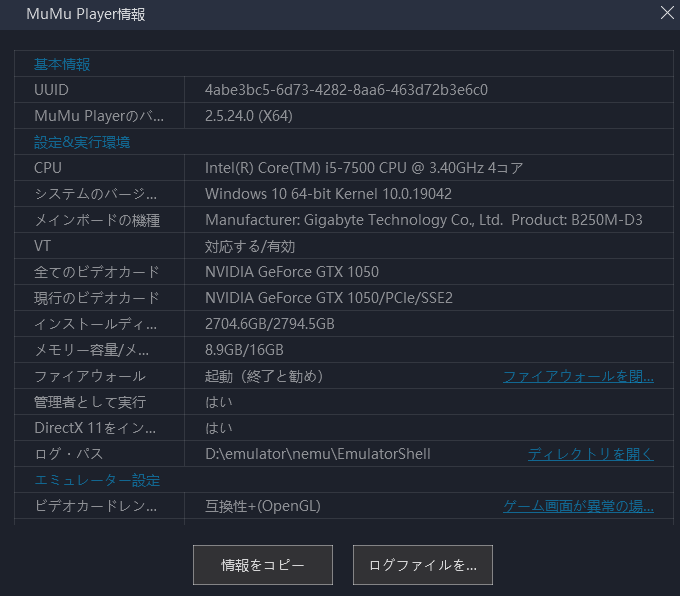Click the 全てのビデオカード row label
This screenshot has width=680, height=596.
click(x=97, y=272)
